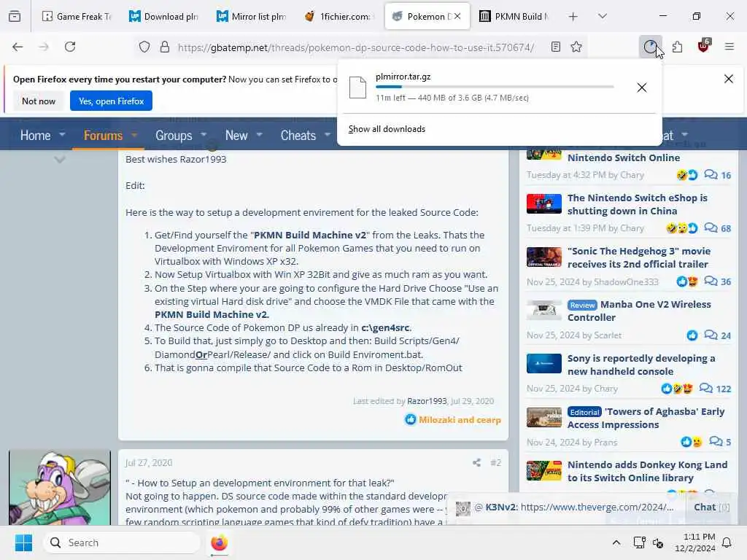The image size is (747, 560).
Task: Open the downloads toolbar button
Action: coord(650,47)
